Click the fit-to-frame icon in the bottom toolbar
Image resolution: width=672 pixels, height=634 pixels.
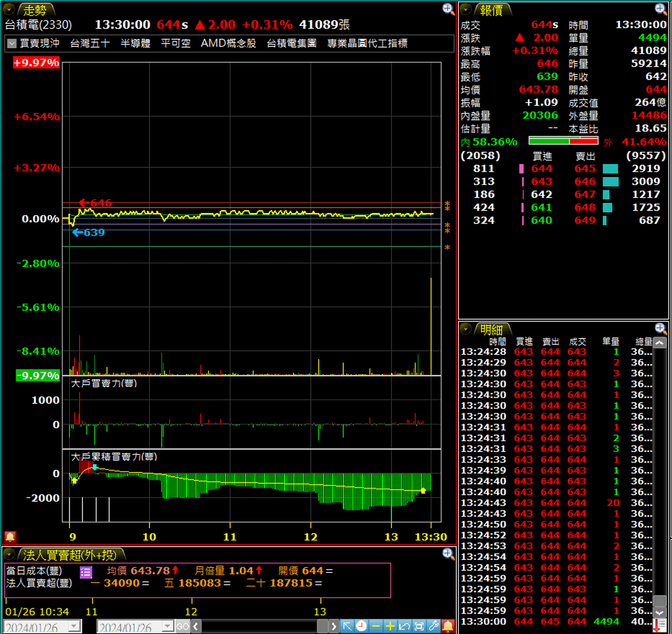[x=419, y=626]
